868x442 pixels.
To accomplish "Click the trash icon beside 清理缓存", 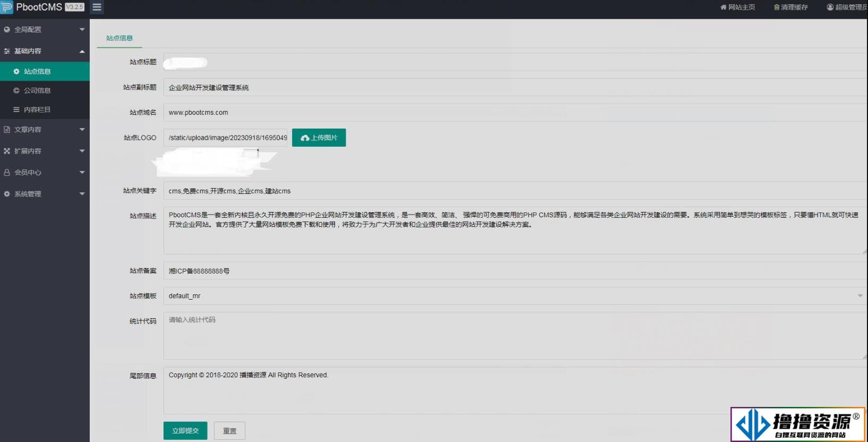I will [x=777, y=7].
